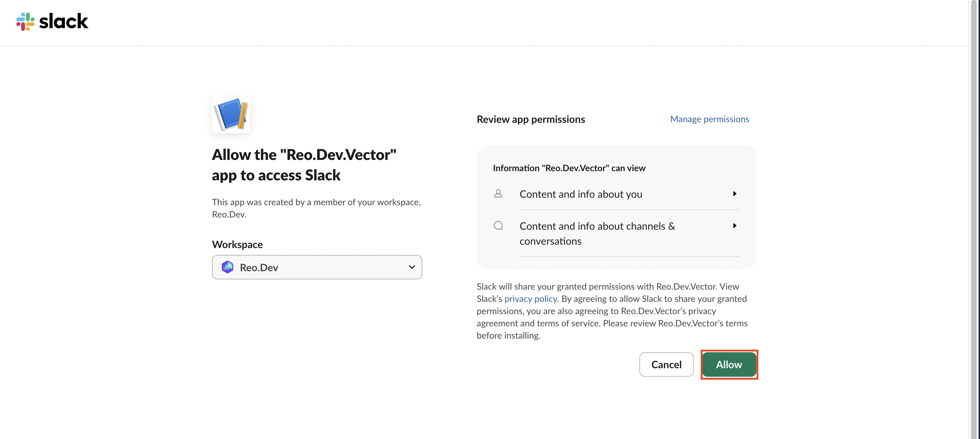Click the person icon beside info about you
The width and height of the screenshot is (980, 439).
click(498, 194)
